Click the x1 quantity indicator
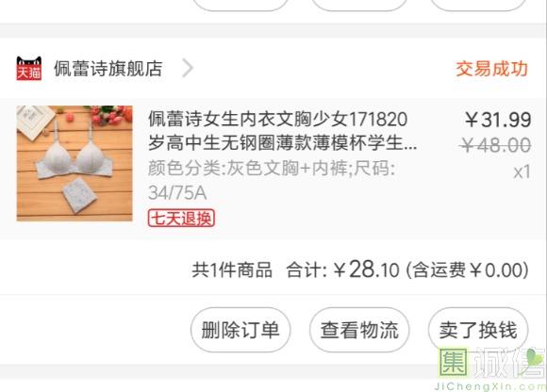 click(522, 171)
